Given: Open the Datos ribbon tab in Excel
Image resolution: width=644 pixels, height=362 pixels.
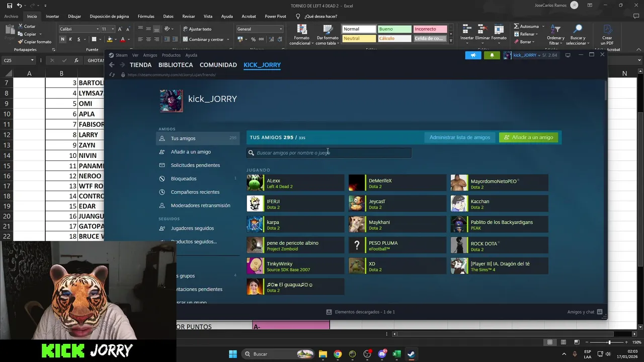Looking at the screenshot, I should click(168, 16).
